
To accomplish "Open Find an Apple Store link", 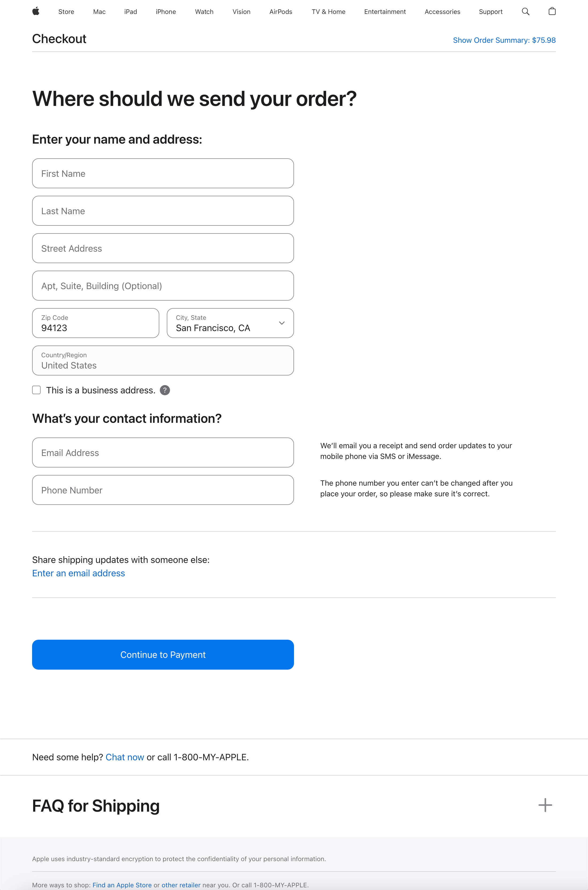I will (x=122, y=885).
